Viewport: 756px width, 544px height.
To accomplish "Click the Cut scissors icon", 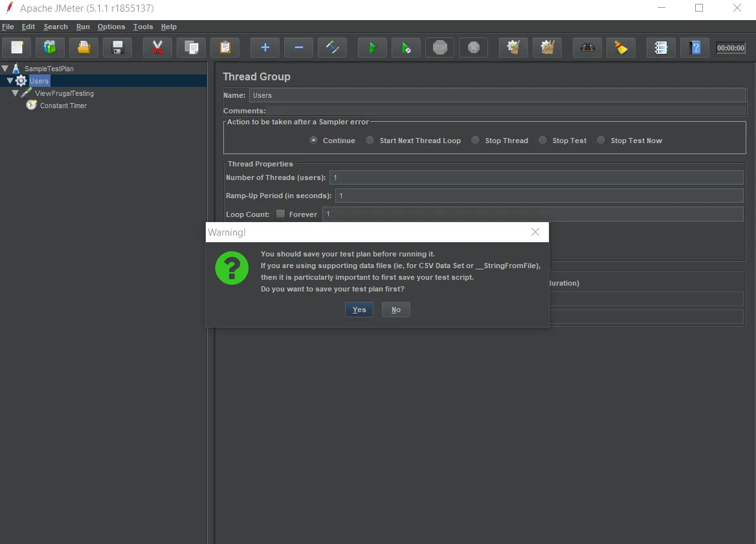I will point(158,47).
